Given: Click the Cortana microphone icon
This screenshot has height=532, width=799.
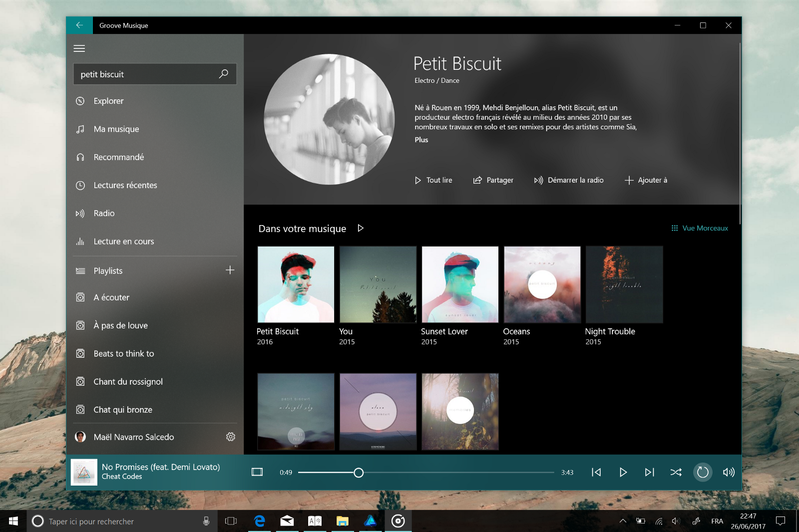Looking at the screenshot, I should (x=206, y=521).
